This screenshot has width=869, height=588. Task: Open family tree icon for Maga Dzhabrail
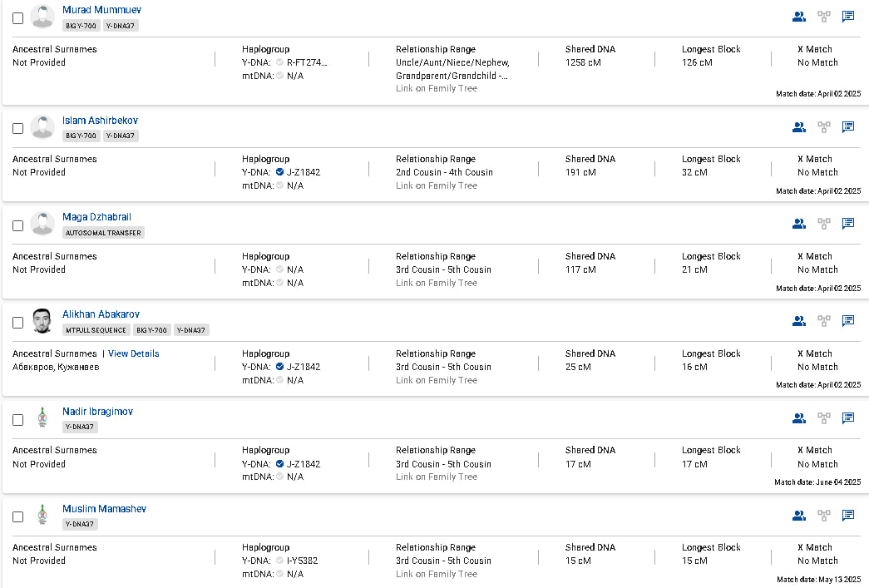824,224
